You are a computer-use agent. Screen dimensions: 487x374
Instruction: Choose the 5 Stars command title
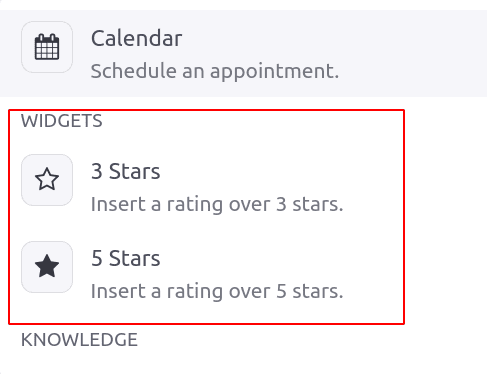pyautogui.click(x=126, y=258)
